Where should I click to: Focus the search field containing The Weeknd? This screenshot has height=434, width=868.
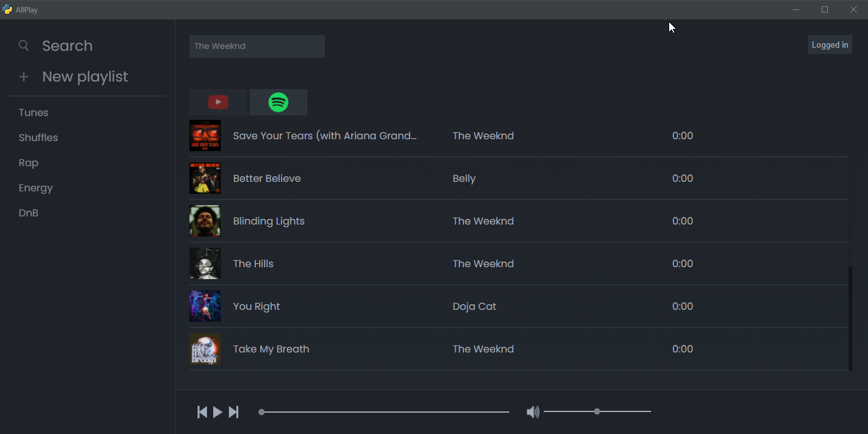[257, 46]
